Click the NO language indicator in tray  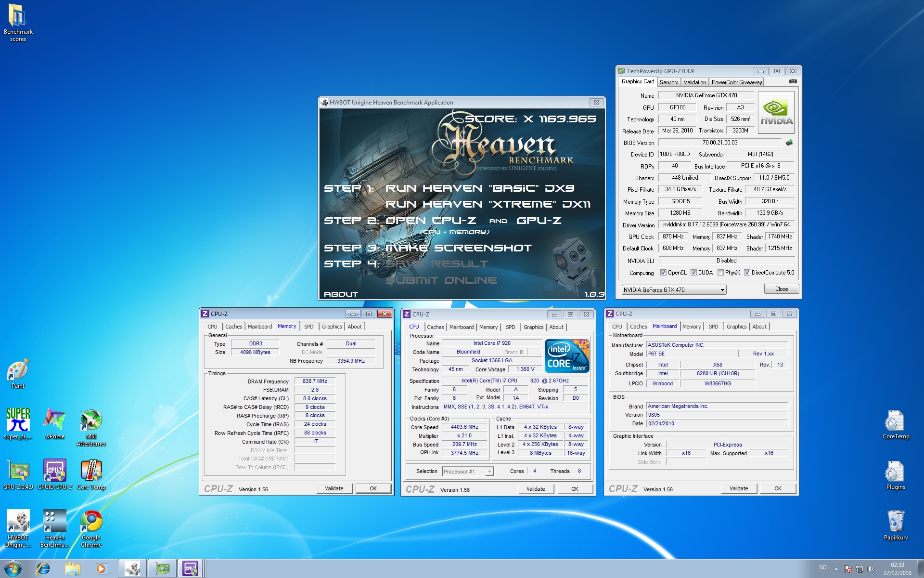pyautogui.click(x=822, y=568)
